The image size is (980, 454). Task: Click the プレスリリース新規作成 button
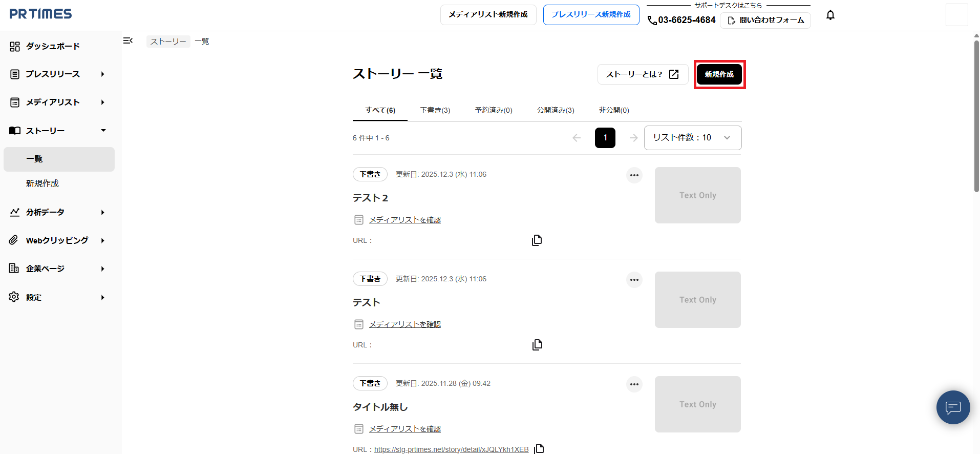click(591, 15)
